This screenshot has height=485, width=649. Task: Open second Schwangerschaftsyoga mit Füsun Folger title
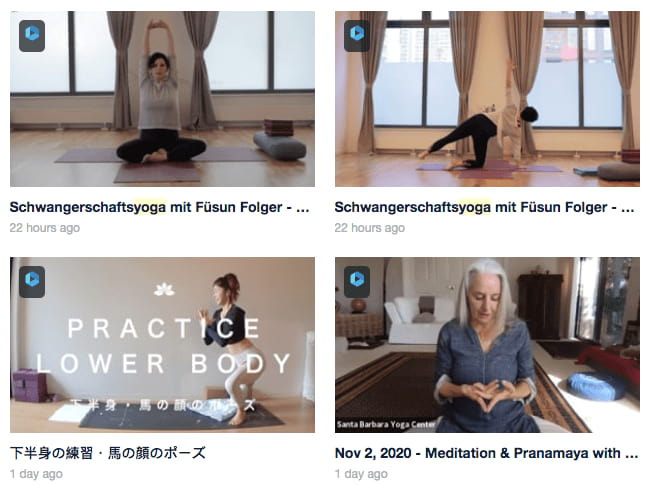(484, 207)
